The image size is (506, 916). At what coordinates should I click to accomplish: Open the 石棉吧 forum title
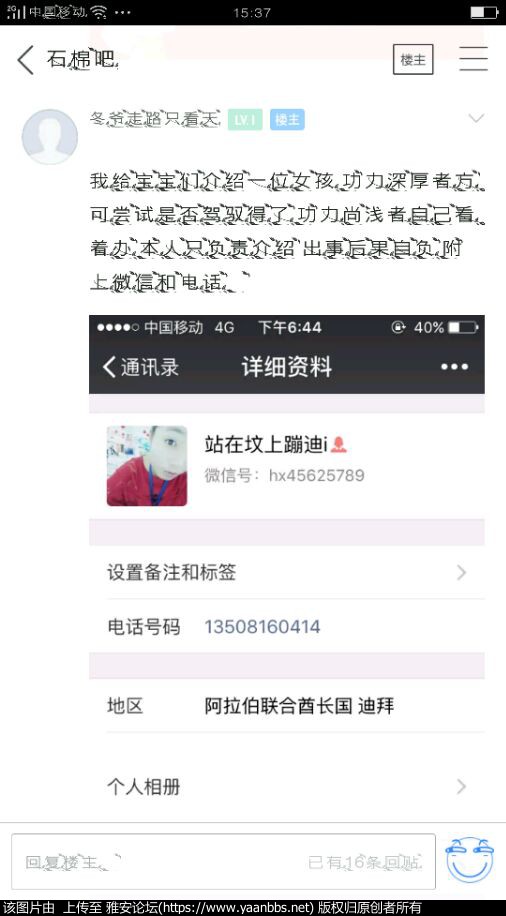click(x=83, y=59)
